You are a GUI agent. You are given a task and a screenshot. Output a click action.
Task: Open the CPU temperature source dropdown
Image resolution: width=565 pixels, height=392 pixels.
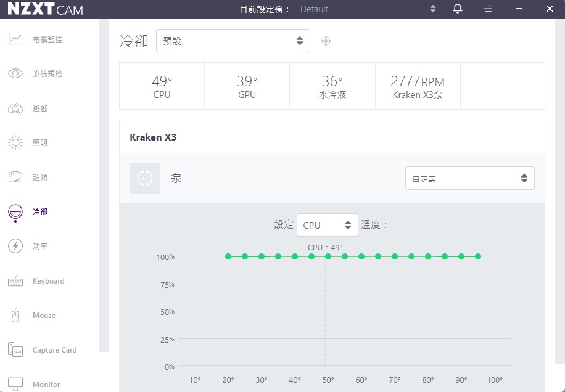click(327, 225)
